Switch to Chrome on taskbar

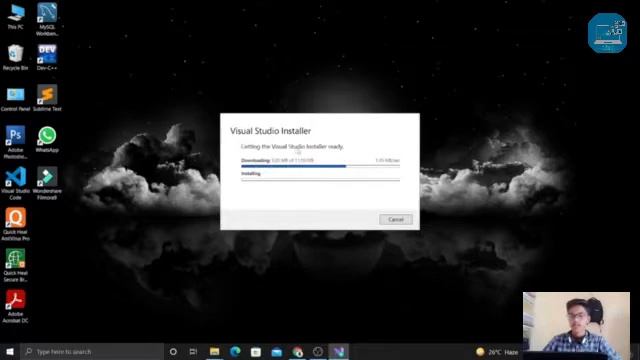click(x=298, y=351)
